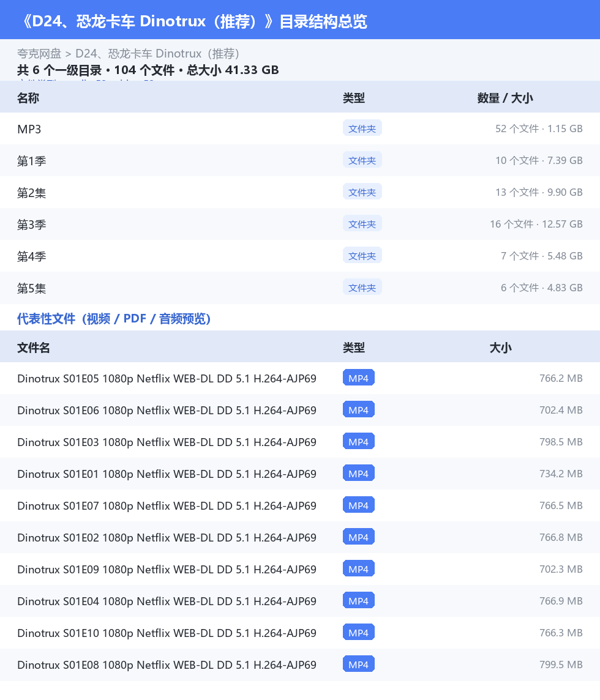Click the 名称 column header
600x700 pixels.
click(28, 98)
